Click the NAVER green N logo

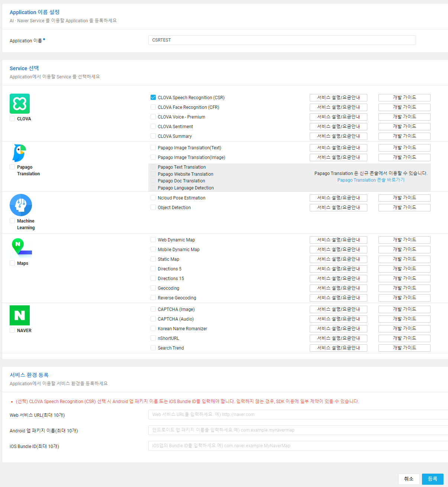(x=20, y=315)
